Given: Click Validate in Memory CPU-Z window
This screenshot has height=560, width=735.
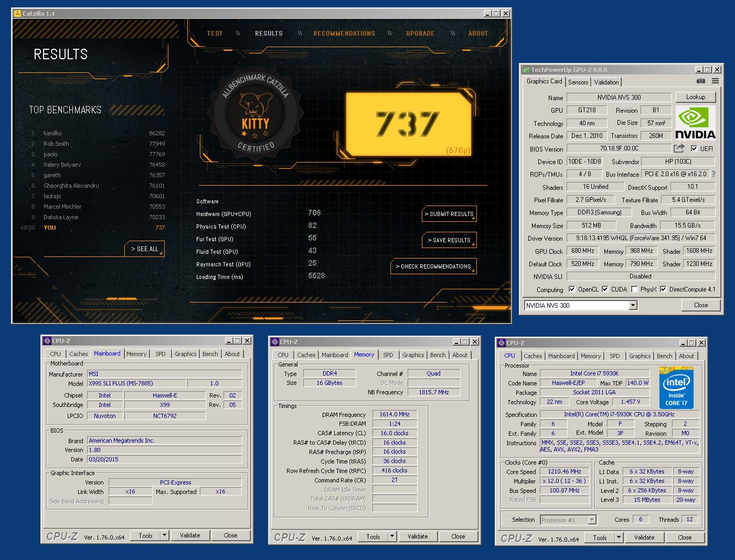Looking at the screenshot, I should coord(418,536).
